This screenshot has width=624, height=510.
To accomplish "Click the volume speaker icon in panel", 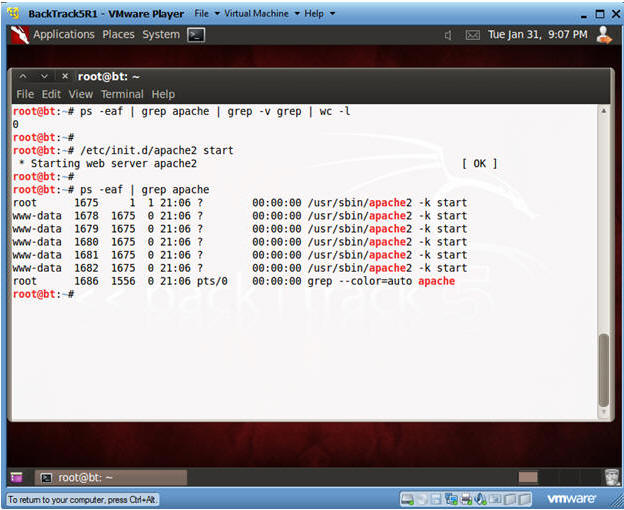I will pyautogui.click(x=448, y=35).
